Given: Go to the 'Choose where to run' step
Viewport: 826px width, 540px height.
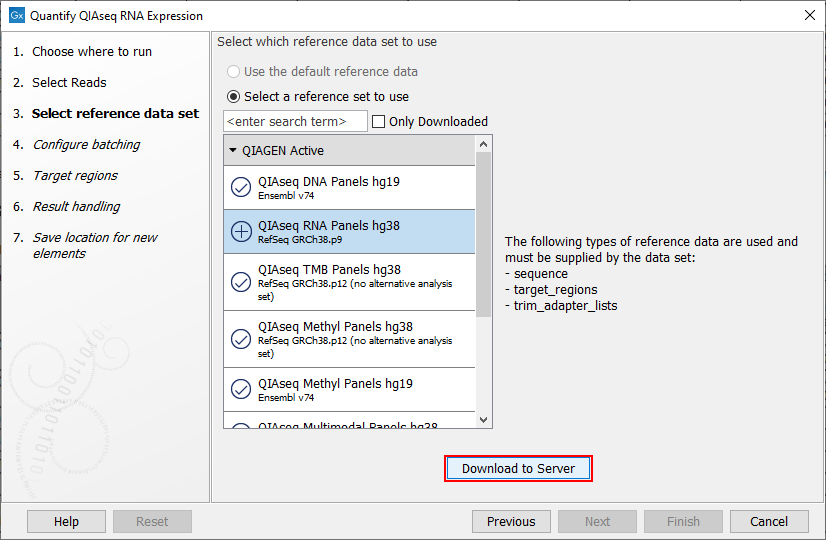Looking at the screenshot, I should point(92,52).
